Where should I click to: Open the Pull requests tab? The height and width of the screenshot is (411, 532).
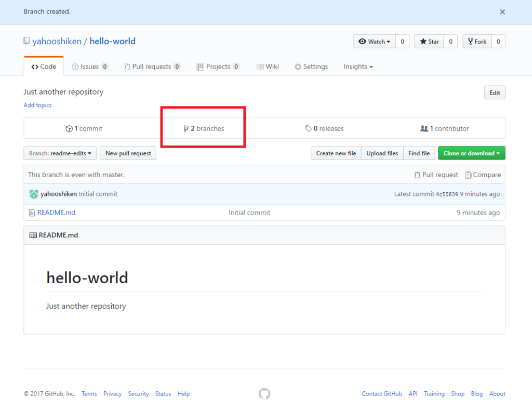[152, 67]
